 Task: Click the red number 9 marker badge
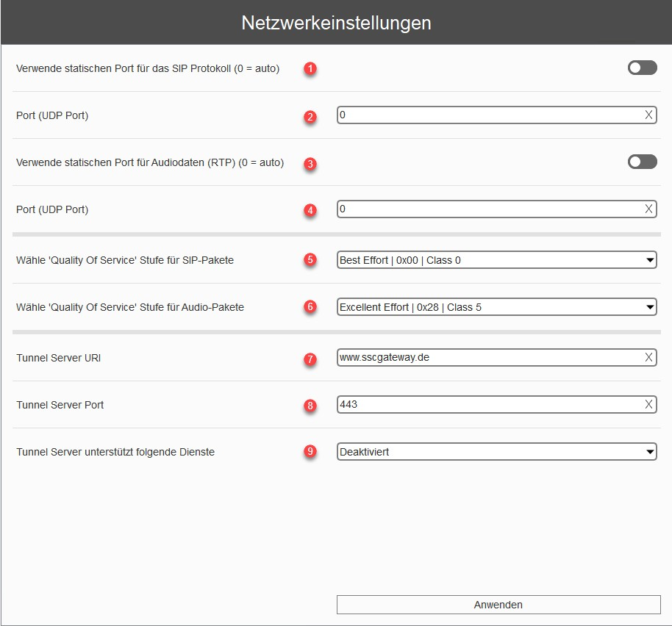[x=310, y=451]
